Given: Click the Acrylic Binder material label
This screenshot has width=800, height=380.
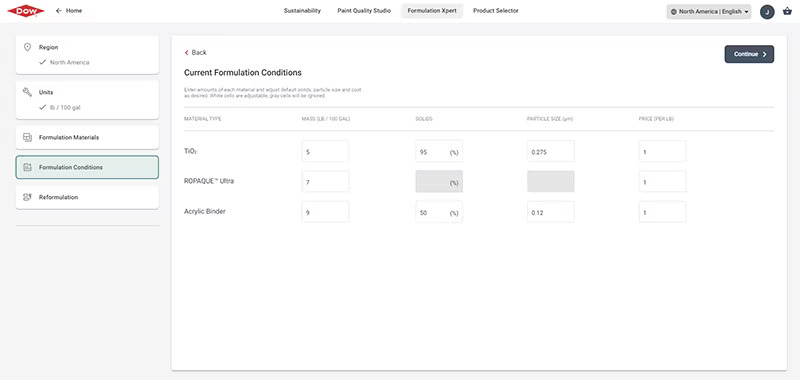Looking at the screenshot, I should click(x=205, y=211).
